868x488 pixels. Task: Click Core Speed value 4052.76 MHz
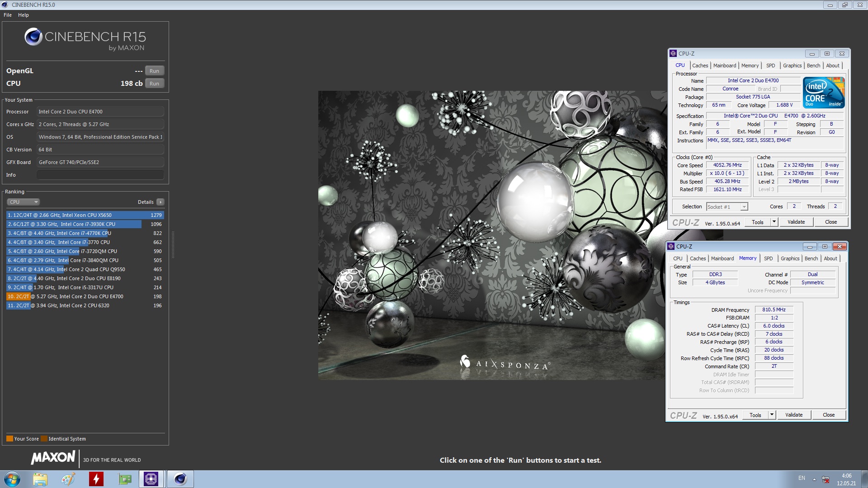727,165
